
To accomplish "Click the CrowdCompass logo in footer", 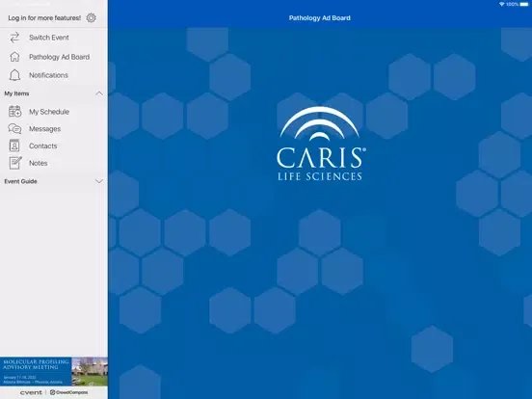I will pyautogui.click(x=68, y=392).
